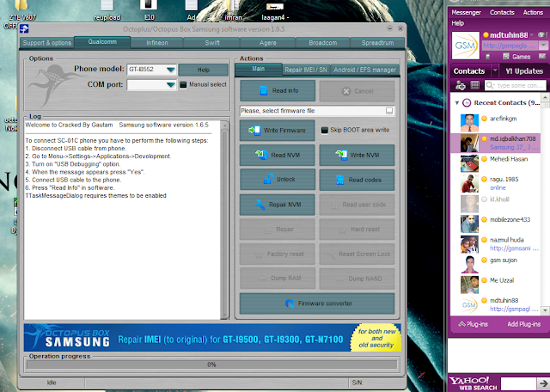Browse for firmware file with ellipsis icon
Image resolution: width=550 pixels, height=392 pixels.
[389, 111]
